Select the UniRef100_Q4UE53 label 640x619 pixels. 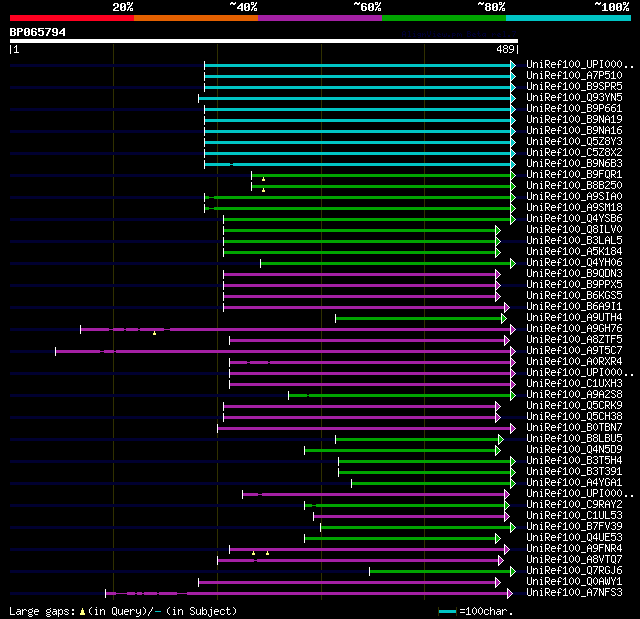point(574,538)
